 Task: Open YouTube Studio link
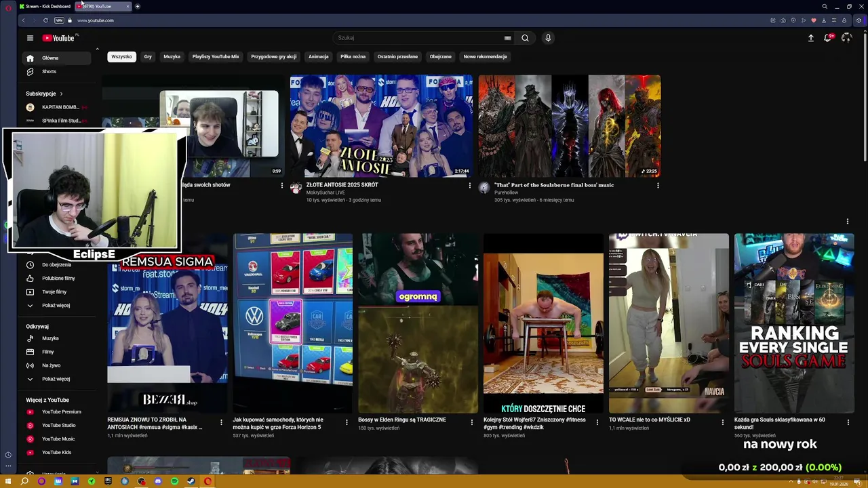[x=57, y=425]
